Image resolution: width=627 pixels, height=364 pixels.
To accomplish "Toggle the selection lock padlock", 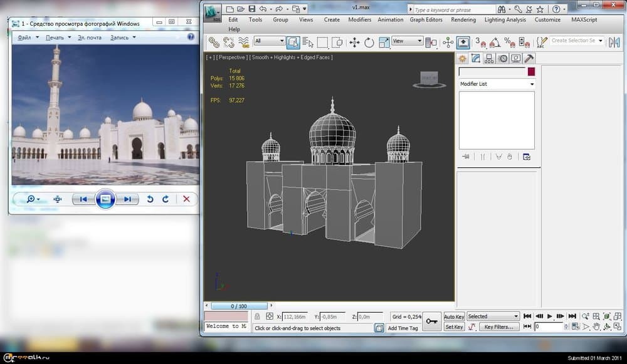I will [257, 316].
